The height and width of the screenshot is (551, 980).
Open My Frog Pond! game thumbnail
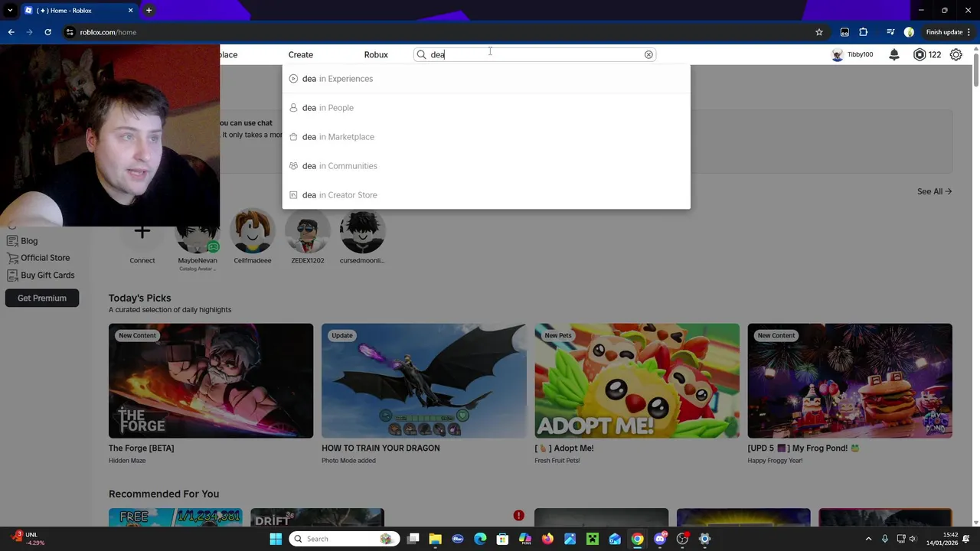point(850,380)
